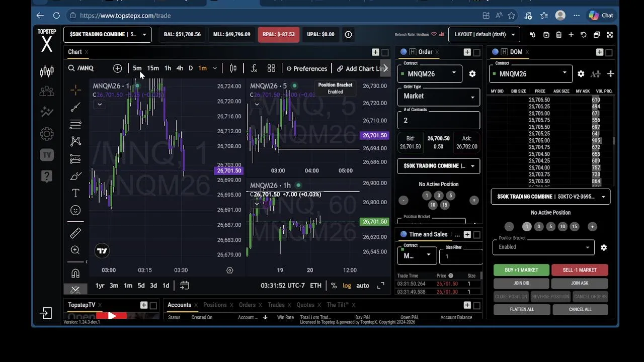Delete the layout with the trash icon
The width and height of the screenshot is (644, 362).
[558, 35]
